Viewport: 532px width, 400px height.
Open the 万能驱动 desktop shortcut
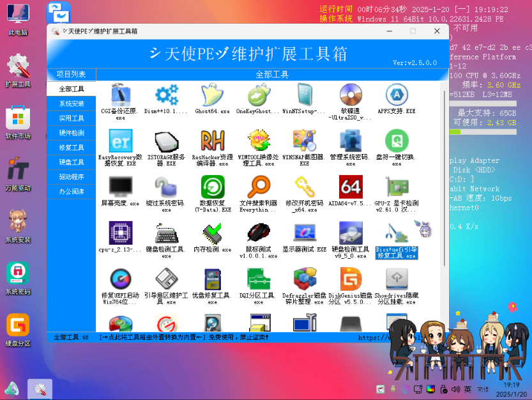(19, 174)
